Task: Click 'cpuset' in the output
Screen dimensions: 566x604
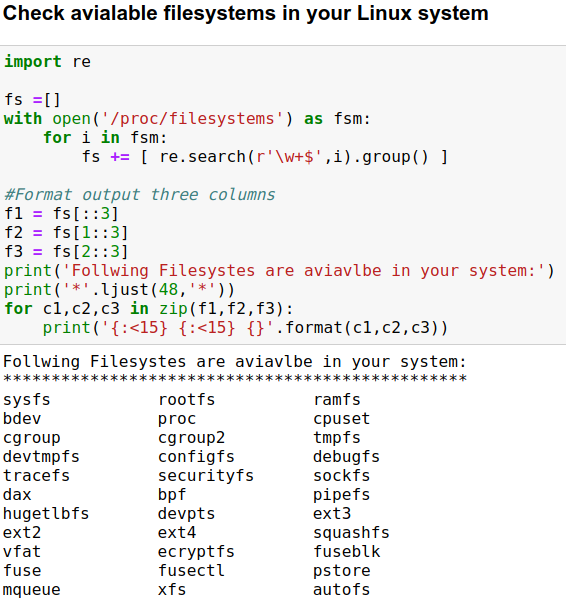Action: point(342,419)
